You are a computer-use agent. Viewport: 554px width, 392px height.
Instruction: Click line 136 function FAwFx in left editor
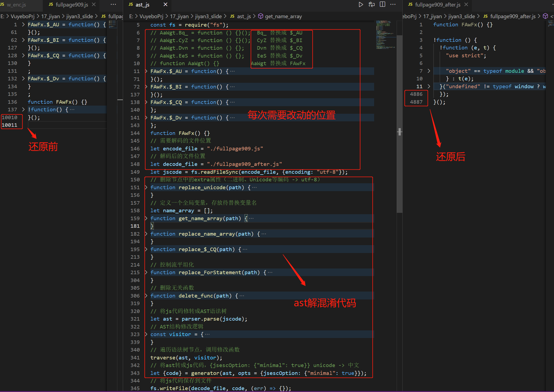pos(57,102)
